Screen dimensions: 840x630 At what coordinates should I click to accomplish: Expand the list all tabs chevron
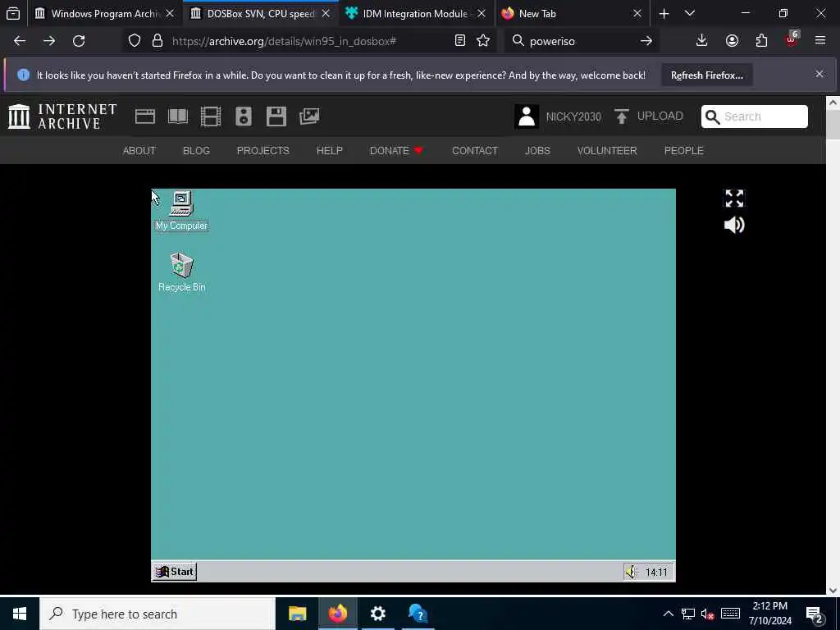coord(690,13)
